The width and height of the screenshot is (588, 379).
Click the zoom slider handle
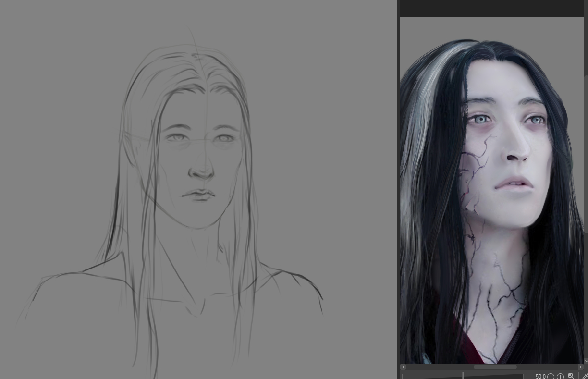click(463, 376)
